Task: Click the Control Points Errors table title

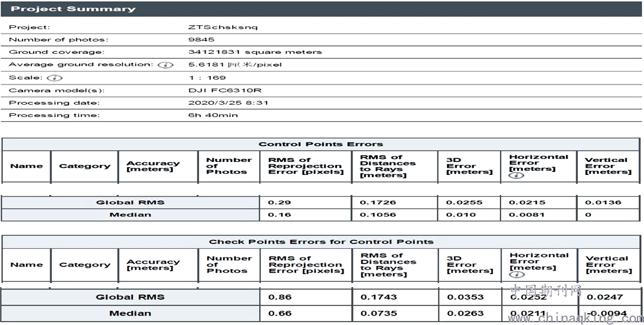Action: pyautogui.click(x=321, y=144)
